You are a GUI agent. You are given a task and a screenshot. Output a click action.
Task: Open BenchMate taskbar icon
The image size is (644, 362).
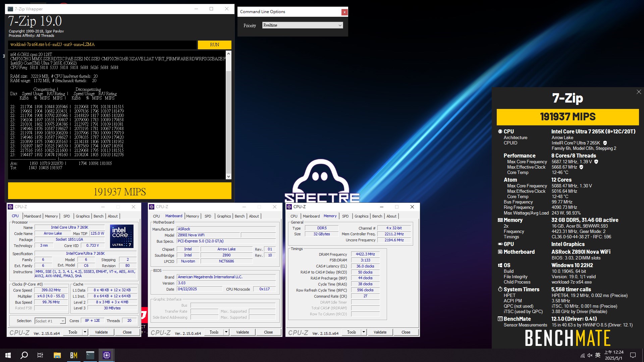(x=74, y=355)
